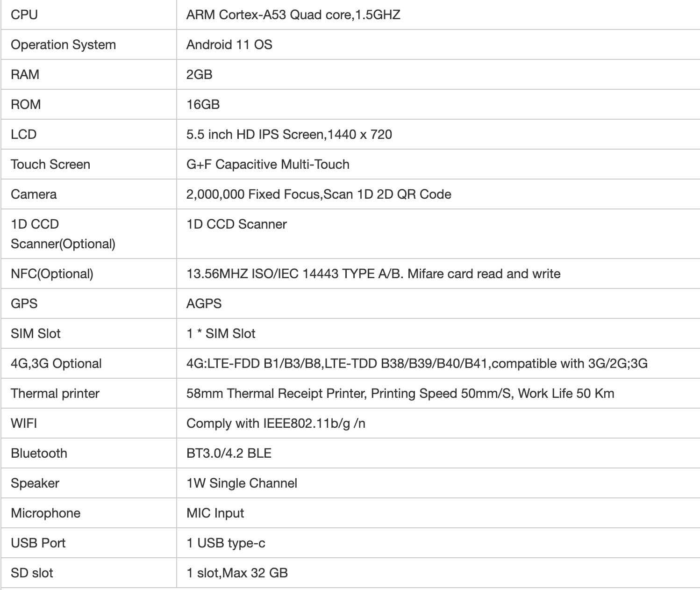This screenshot has width=700, height=590.
Task: Select the 1 * SIM Slot value
Action: coord(221,333)
